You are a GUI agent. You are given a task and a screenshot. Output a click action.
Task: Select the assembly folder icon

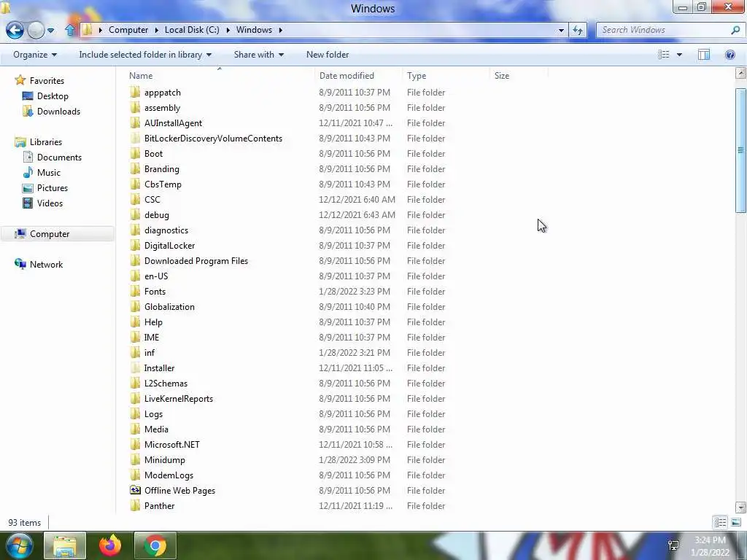tap(135, 107)
